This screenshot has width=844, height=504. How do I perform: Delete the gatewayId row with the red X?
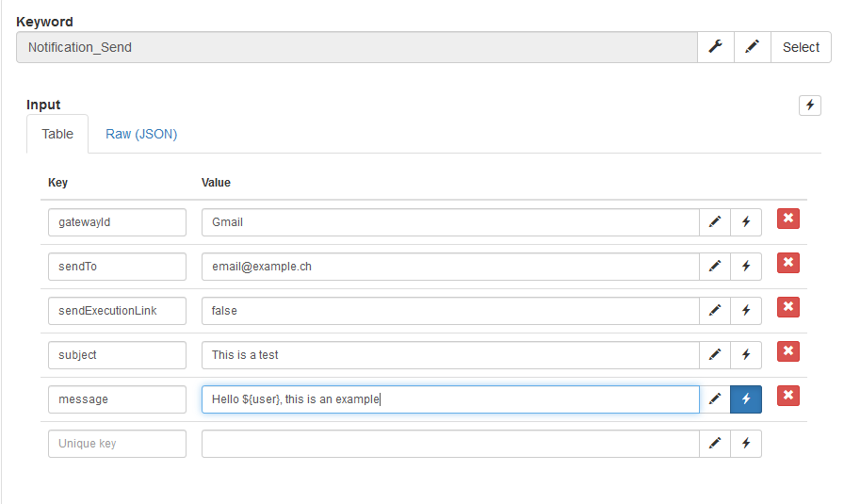(x=788, y=219)
